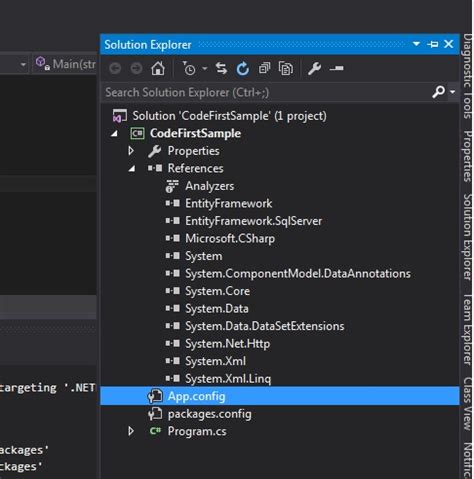Screen dimensions: 474x479
Task: Open the Properties side tab
Action: [x=468, y=156]
